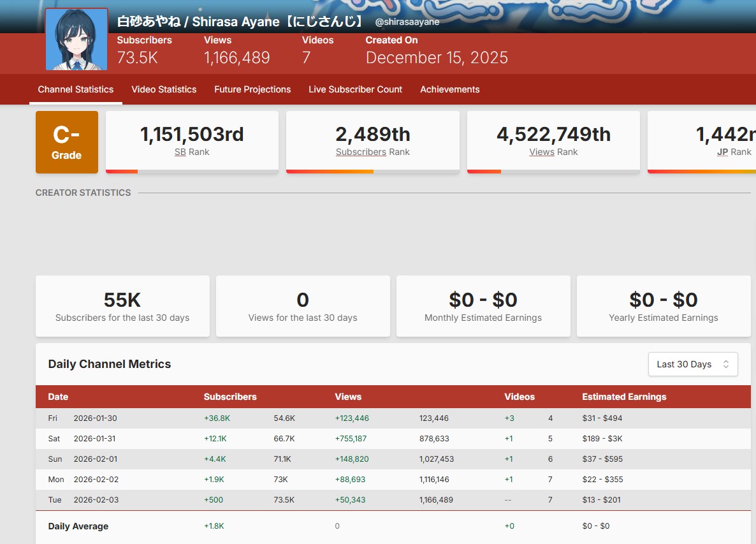Switch to the Video Statistics tab
Image resolution: width=756 pixels, height=544 pixels.
164,89
